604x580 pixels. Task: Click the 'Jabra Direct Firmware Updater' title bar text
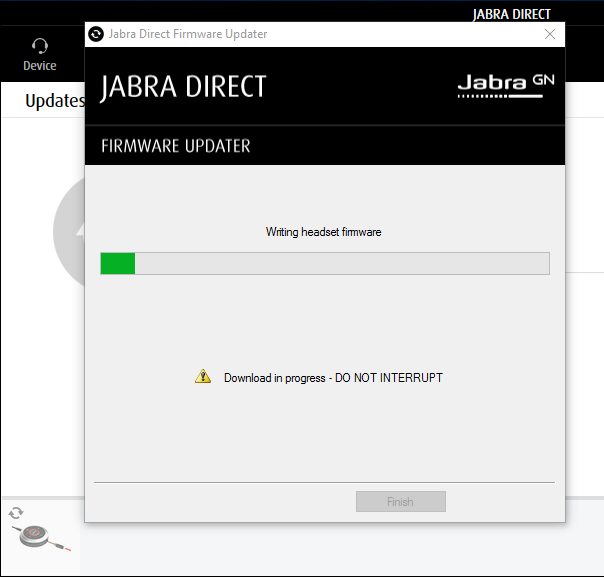click(x=188, y=34)
